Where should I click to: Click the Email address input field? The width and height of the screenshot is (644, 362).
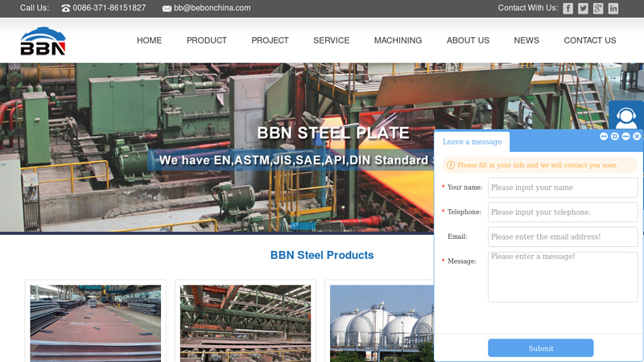[x=563, y=237]
